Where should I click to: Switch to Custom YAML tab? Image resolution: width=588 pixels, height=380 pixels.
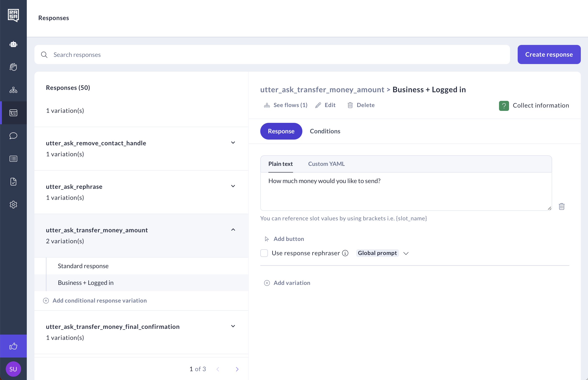[x=326, y=164]
